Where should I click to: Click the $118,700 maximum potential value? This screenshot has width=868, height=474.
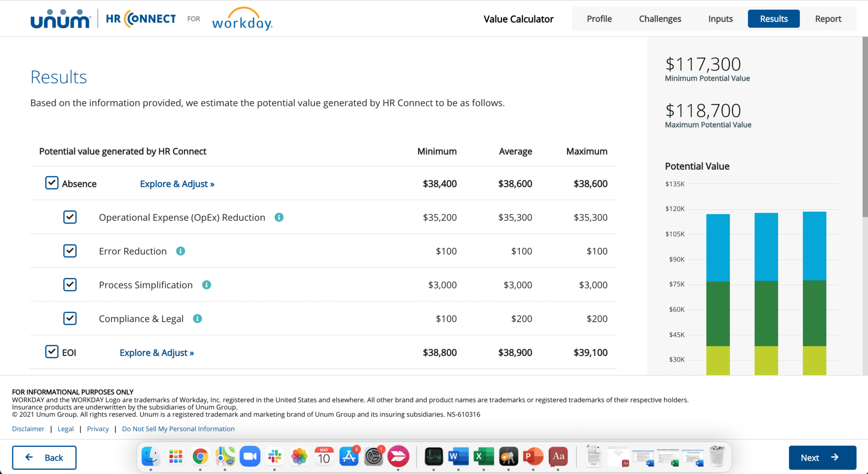point(703,111)
